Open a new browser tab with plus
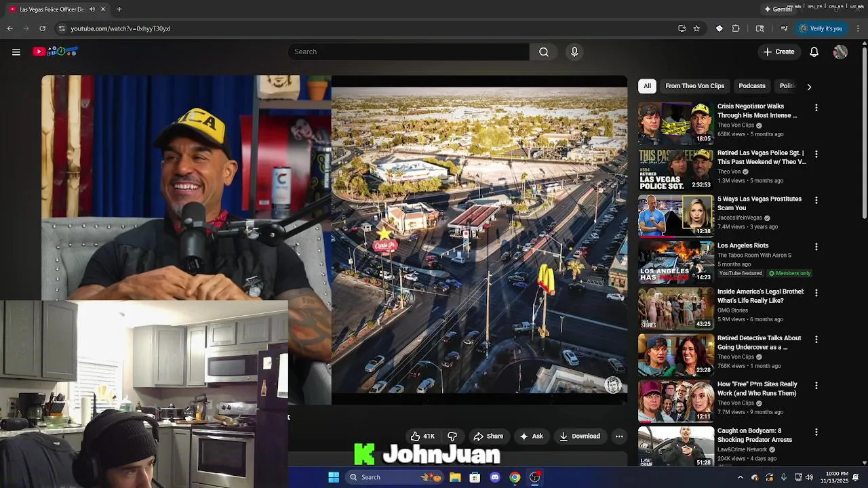This screenshot has width=868, height=488. (119, 9)
